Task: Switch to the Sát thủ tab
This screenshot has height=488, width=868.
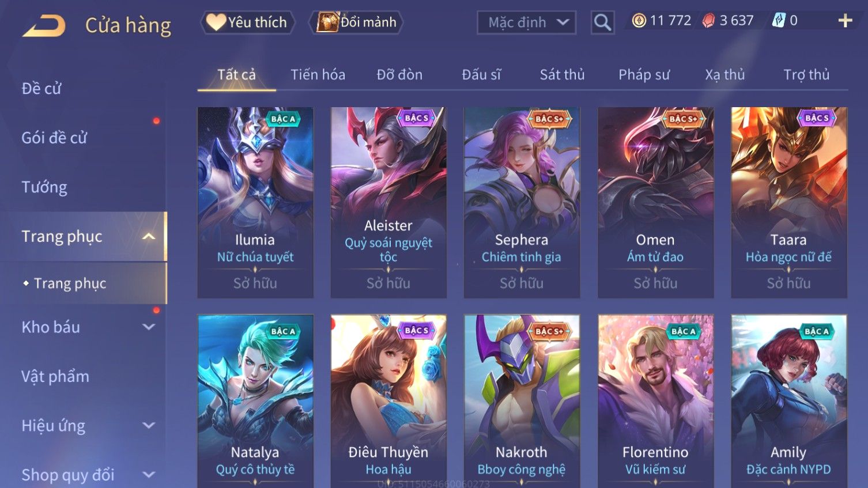Action: click(x=562, y=74)
